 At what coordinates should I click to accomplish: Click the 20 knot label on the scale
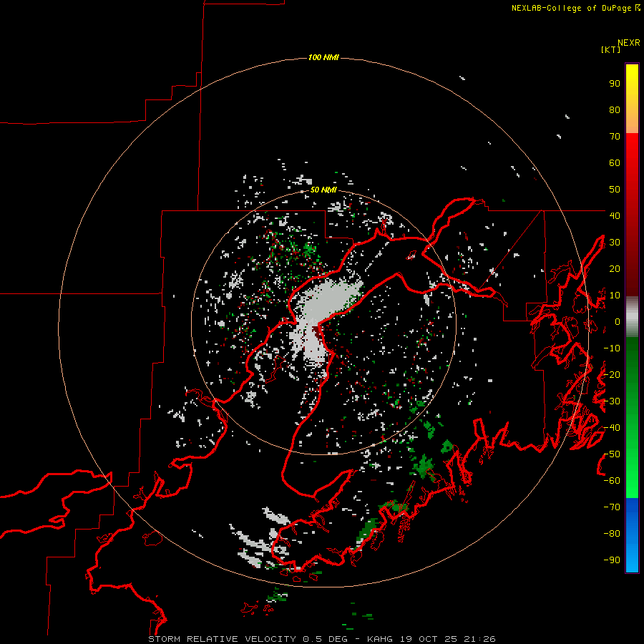615,268
